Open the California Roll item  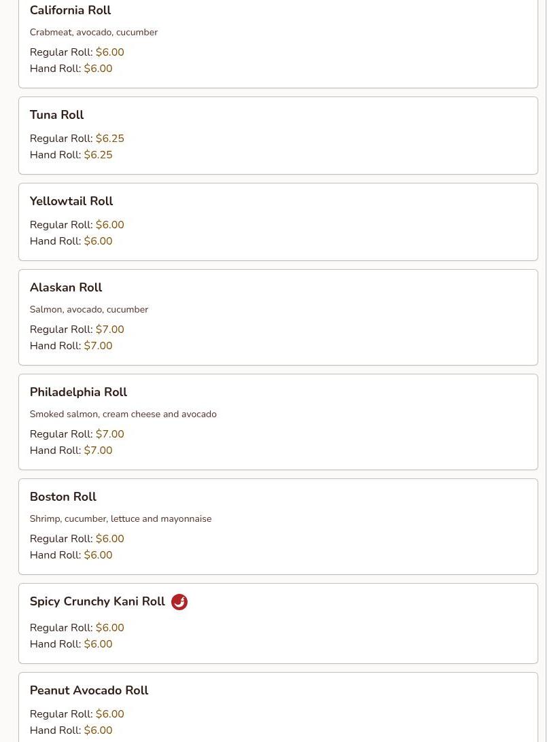coord(70,11)
